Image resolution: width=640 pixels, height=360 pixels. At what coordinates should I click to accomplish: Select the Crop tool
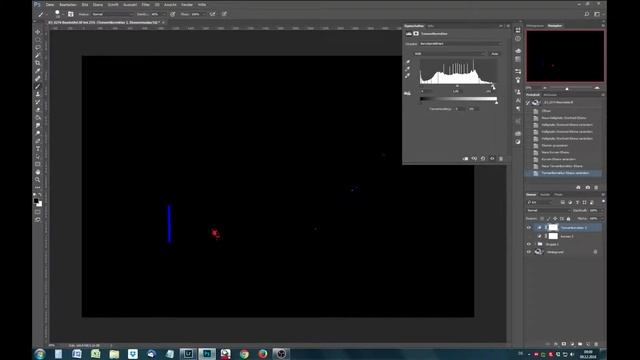(38, 63)
